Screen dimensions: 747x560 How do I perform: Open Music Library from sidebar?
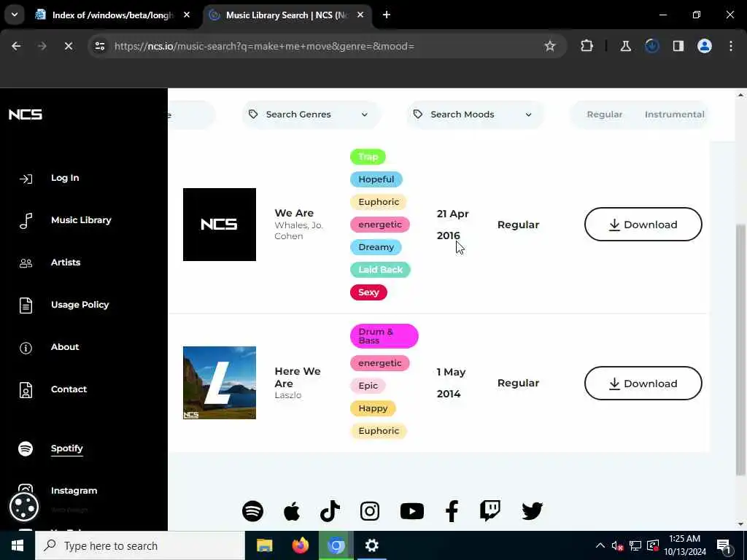pyautogui.click(x=81, y=220)
